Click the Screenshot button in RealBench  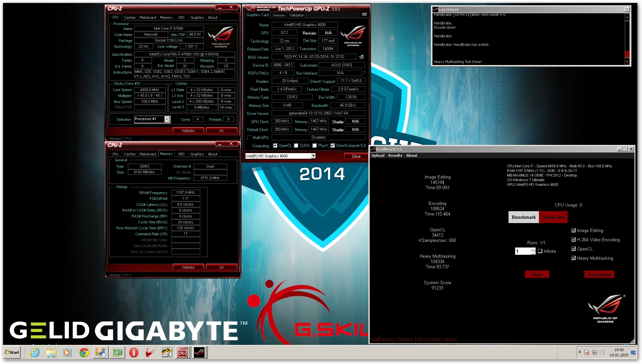tap(599, 275)
